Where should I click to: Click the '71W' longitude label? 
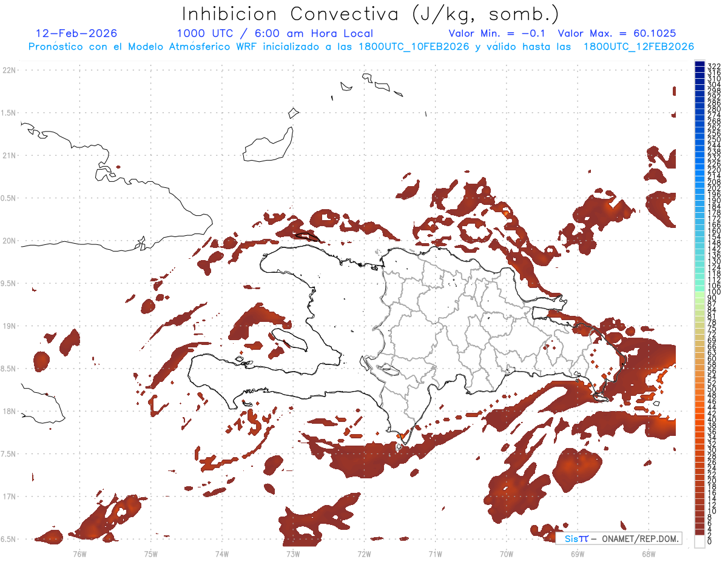pos(435,554)
